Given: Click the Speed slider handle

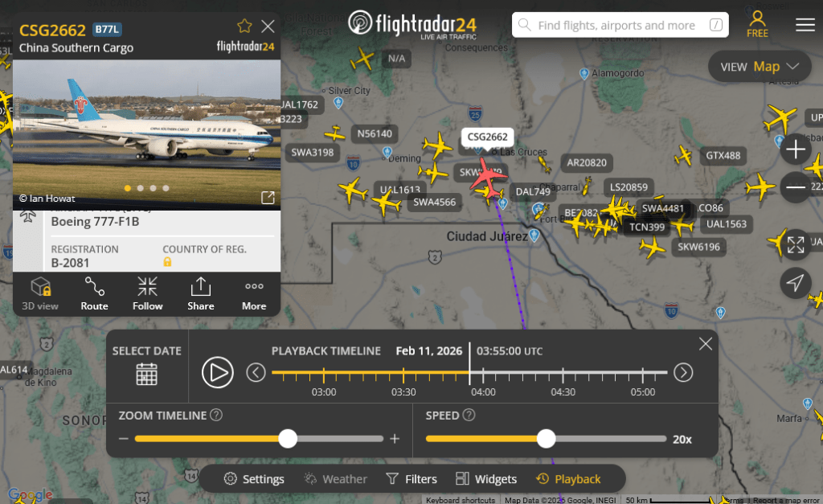Looking at the screenshot, I should point(546,439).
